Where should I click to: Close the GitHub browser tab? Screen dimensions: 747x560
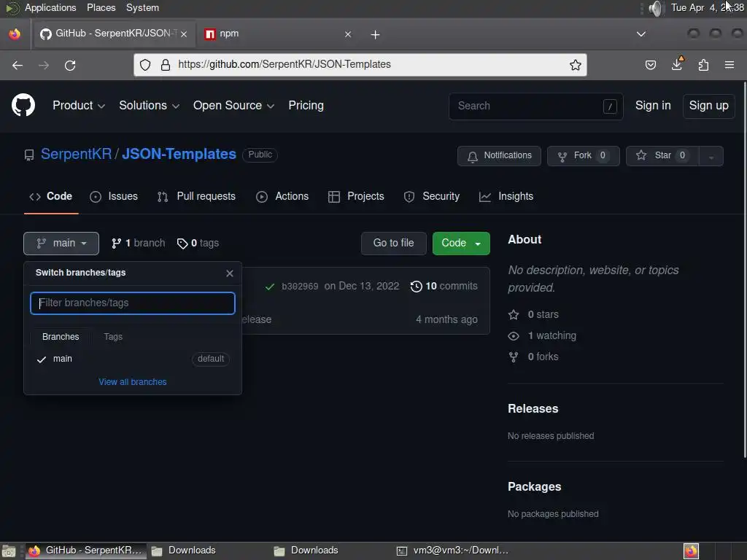pos(184,34)
